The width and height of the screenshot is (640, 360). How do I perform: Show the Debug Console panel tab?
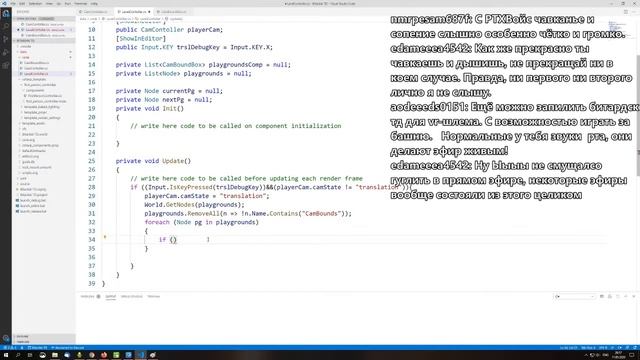point(131,296)
